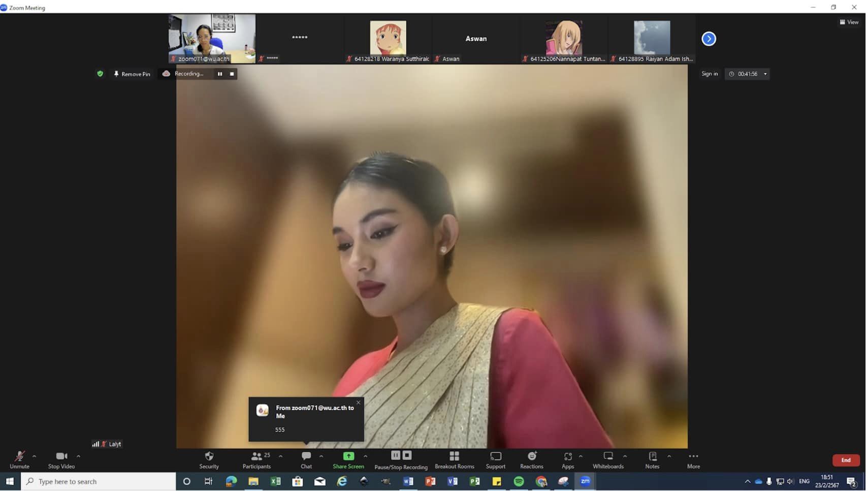Open the Chat panel

point(306,456)
